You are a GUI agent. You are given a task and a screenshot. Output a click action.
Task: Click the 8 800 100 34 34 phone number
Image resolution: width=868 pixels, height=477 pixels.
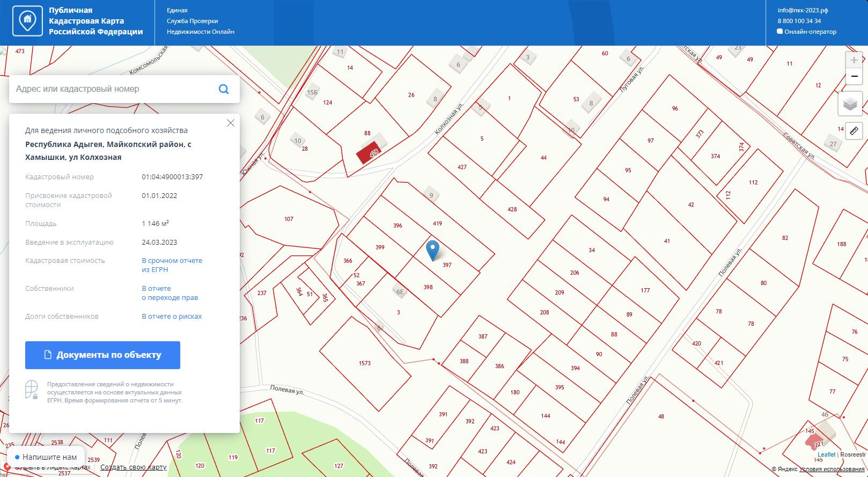pos(799,21)
